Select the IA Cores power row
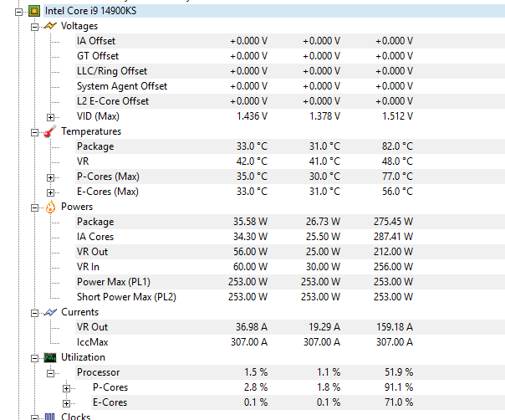505x420 pixels. pos(290,237)
